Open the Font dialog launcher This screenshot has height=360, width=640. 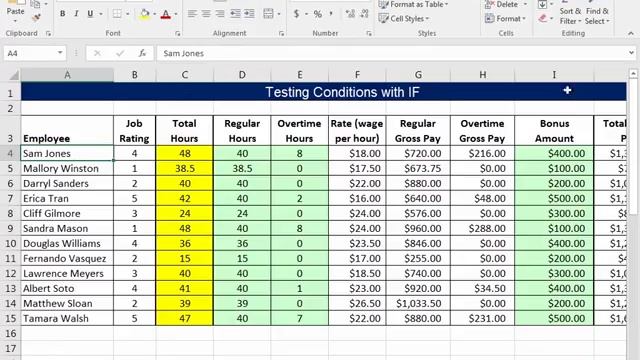(x=178, y=33)
